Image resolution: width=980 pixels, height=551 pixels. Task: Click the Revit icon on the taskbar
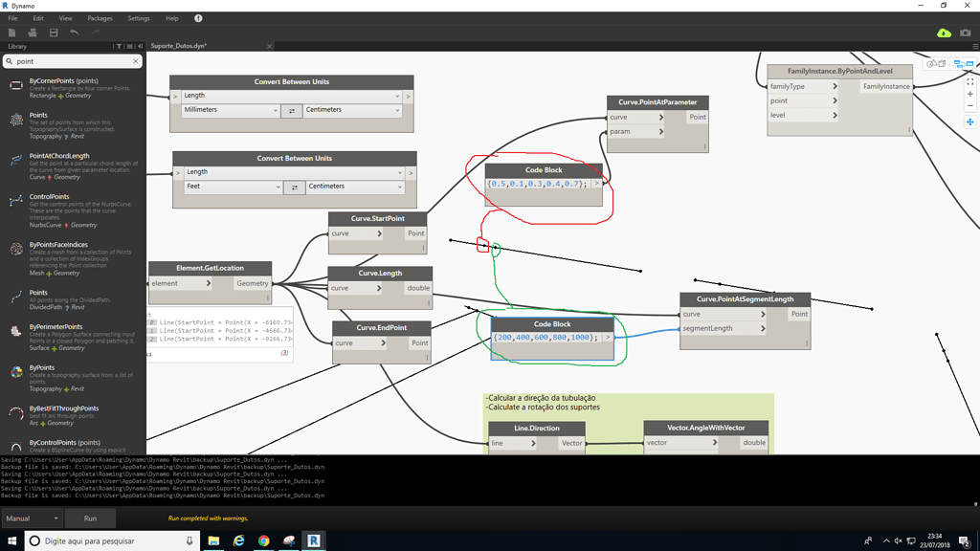tap(314, 540)
